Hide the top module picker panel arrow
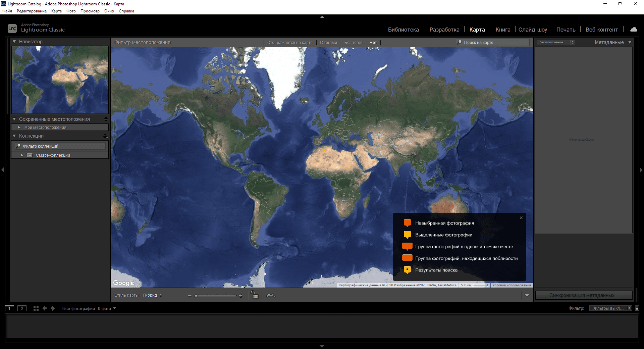The width and height of the screenshot is (644, 349). pos(322,17)
